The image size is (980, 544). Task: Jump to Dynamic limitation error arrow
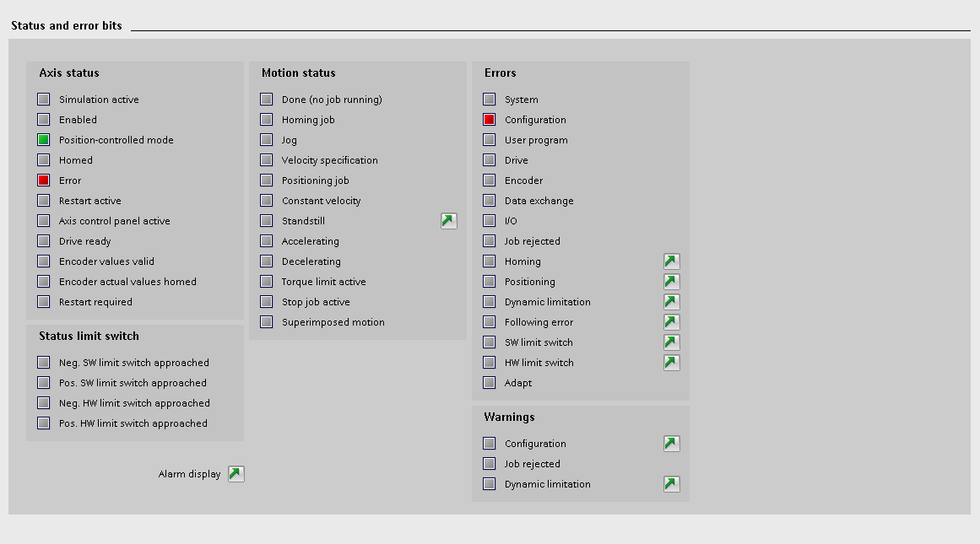coord(672,302)
